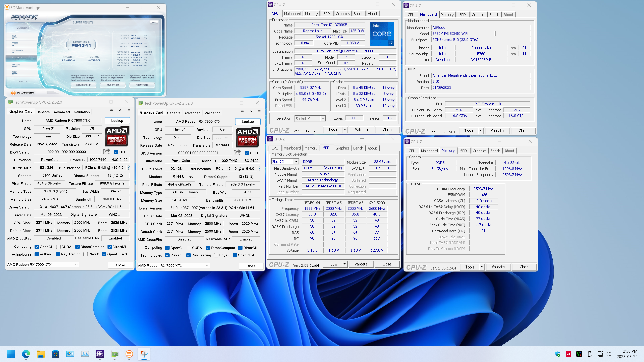Open hamburger menu in left GPU-Z window
Viewport: 644px width, 362px height.
click(x=129, y=110)
